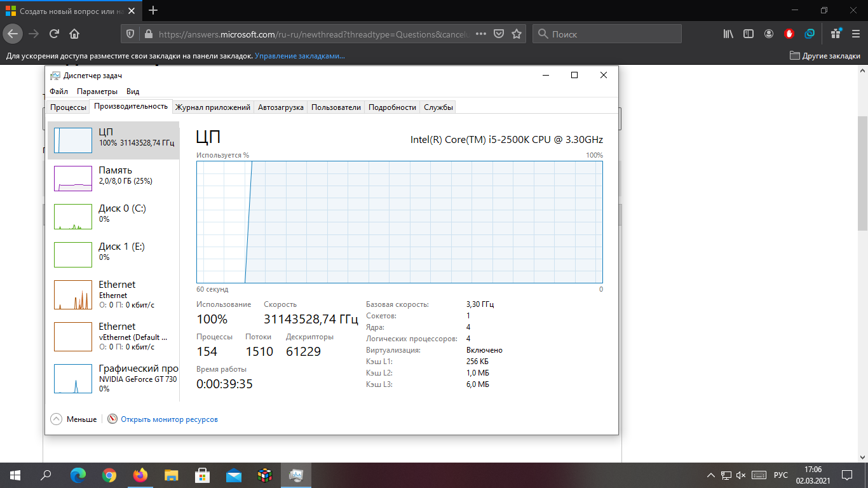
Task: Open resource monitor via Открыть монитор ресурсов
Action: 169,419
